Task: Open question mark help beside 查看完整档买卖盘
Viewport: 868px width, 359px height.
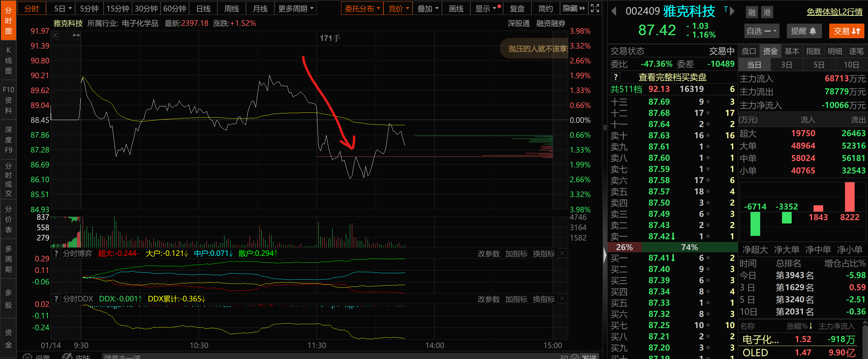Action: pyautogui.click(x=615, y=77)
